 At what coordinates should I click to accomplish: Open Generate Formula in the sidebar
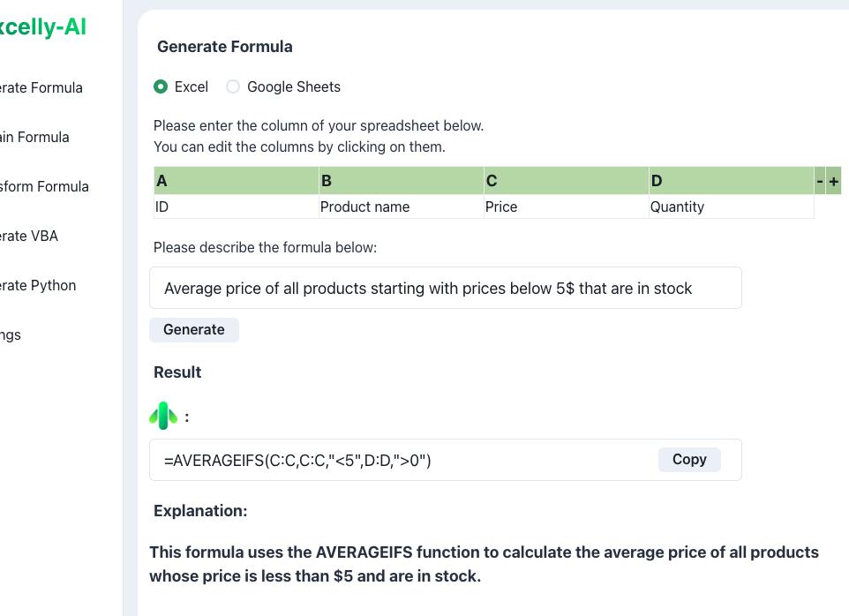pos(41,87)
